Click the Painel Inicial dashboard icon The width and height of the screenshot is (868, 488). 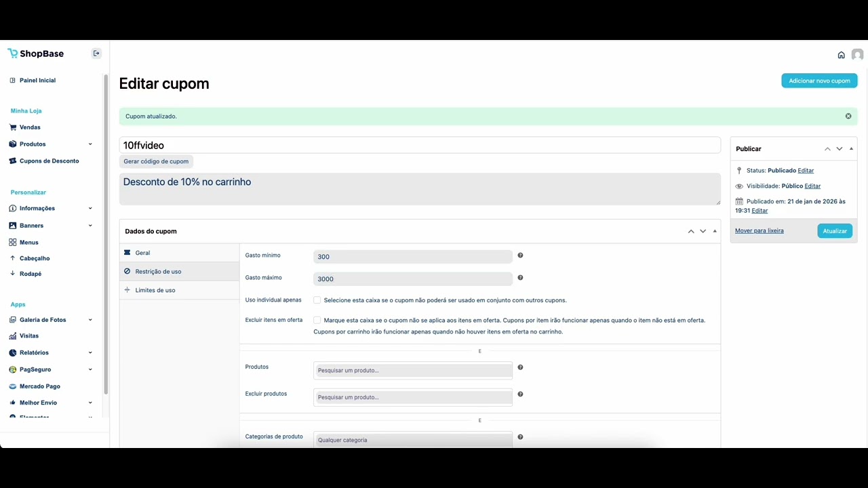coord(13,80)
